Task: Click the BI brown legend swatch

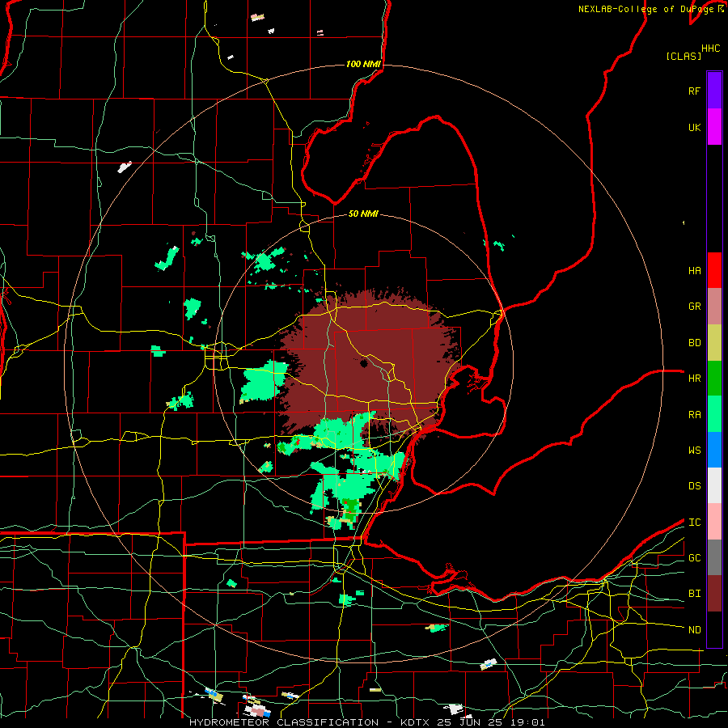Action: (x=714, y=594)
